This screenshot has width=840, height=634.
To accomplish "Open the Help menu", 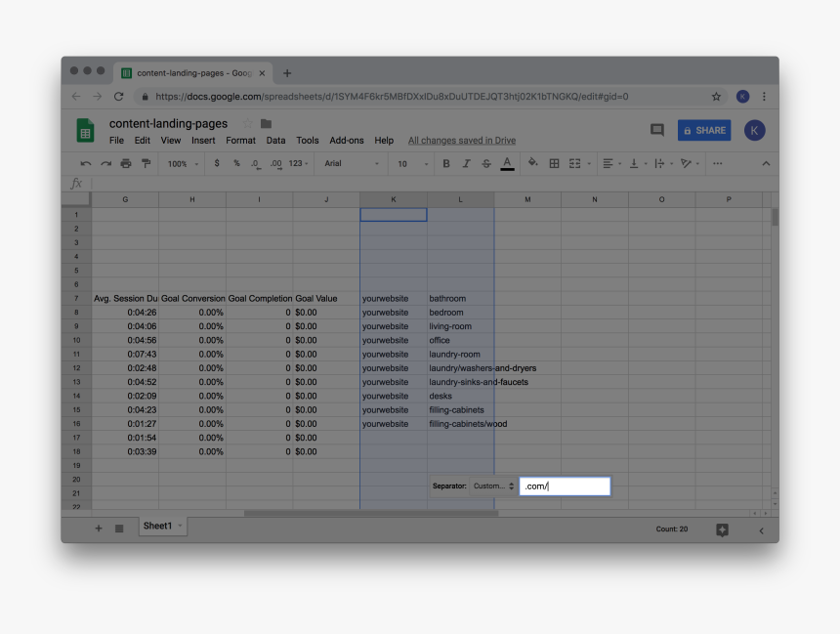I will tap(384, 141).
